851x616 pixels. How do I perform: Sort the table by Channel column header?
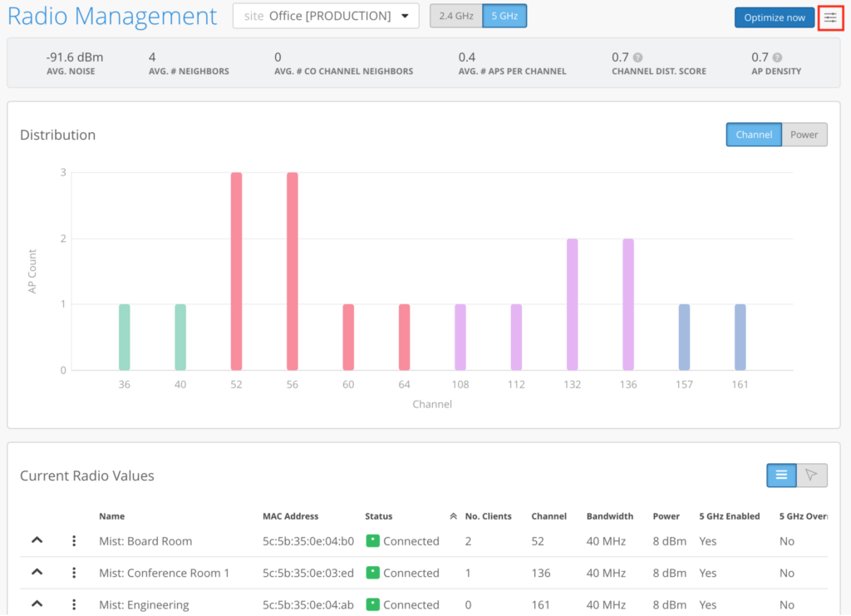(x=548, y=516)
